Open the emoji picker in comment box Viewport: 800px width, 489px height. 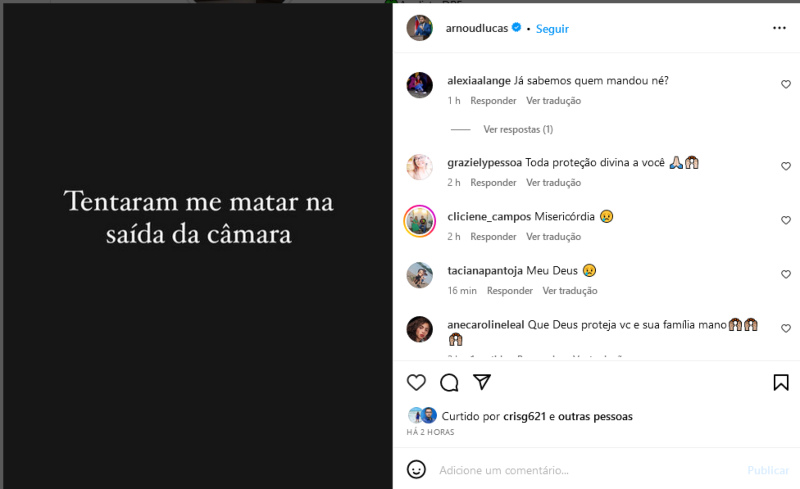[x=417, y=469]
